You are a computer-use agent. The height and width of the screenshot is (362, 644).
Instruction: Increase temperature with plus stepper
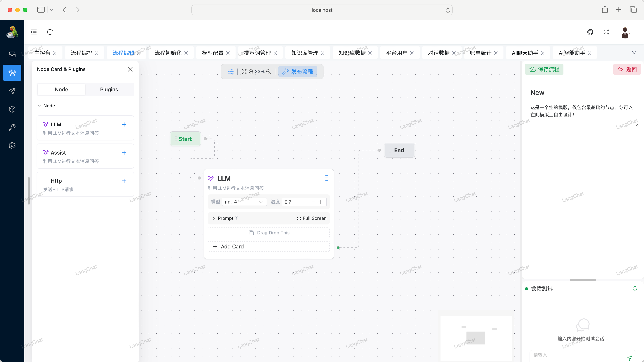click(x=320, y=202)
